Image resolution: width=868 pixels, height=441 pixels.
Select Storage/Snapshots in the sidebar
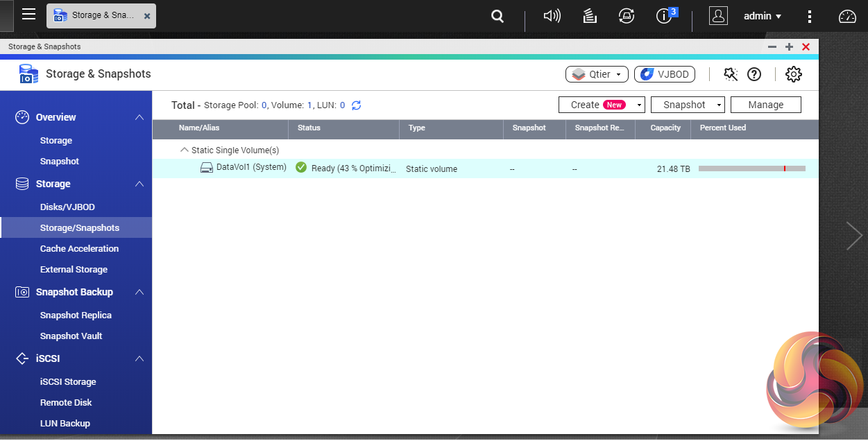pyautogui.click(x=76, y=228)
